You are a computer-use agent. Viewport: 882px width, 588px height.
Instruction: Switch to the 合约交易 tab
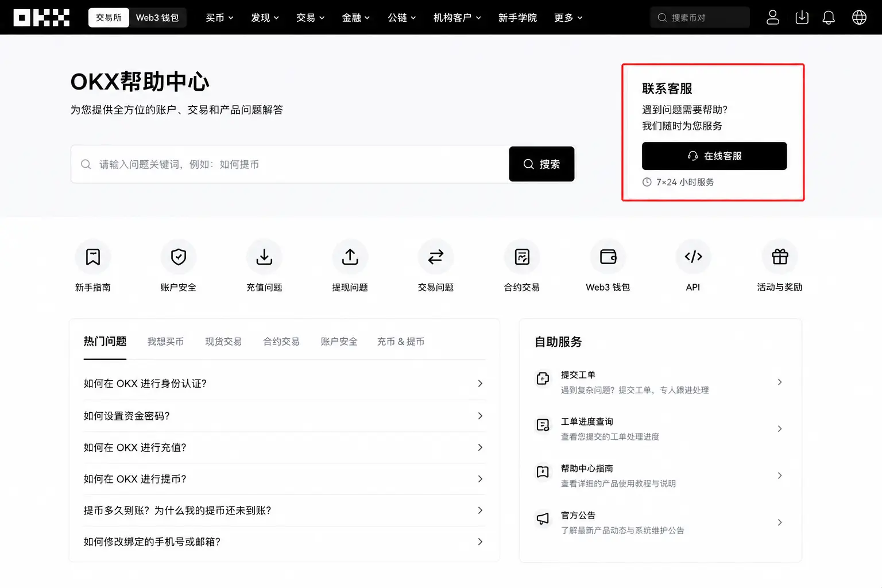(281, 342)
